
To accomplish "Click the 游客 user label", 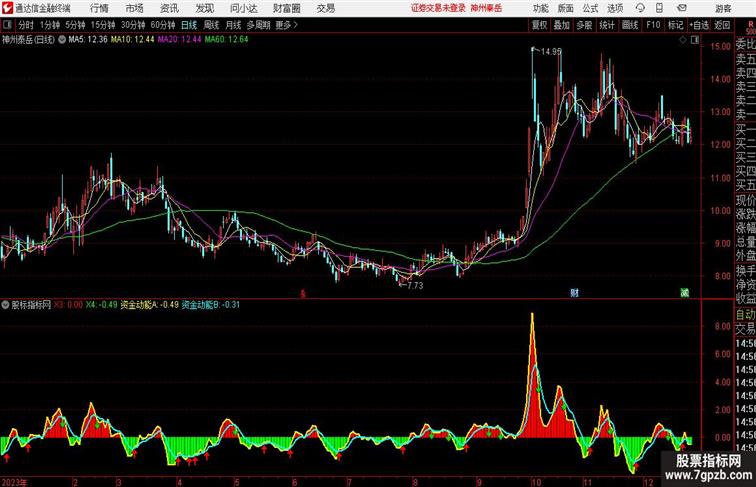I will pyautogui.click(x=723, y=8).
